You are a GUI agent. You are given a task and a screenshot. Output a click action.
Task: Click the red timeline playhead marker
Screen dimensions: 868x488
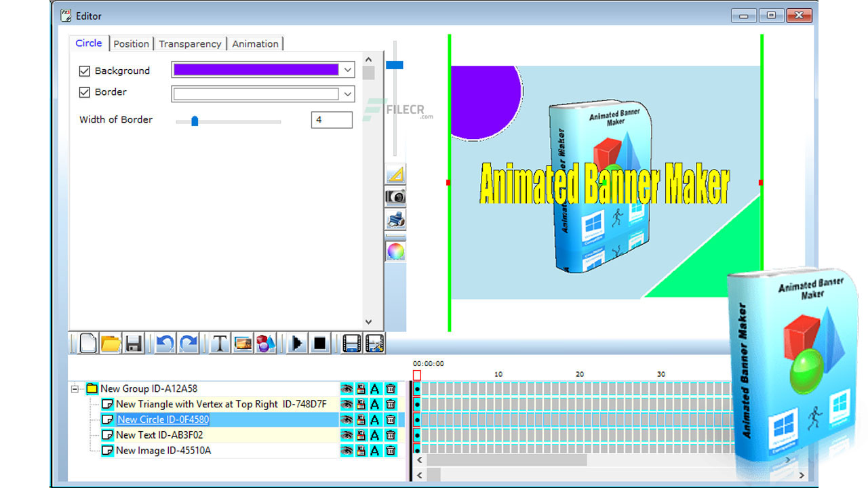[416, 375]
